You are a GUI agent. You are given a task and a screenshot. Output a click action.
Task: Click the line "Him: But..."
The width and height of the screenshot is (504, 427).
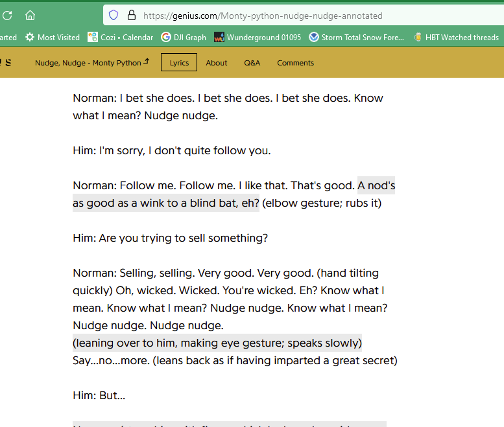[99, 395]
